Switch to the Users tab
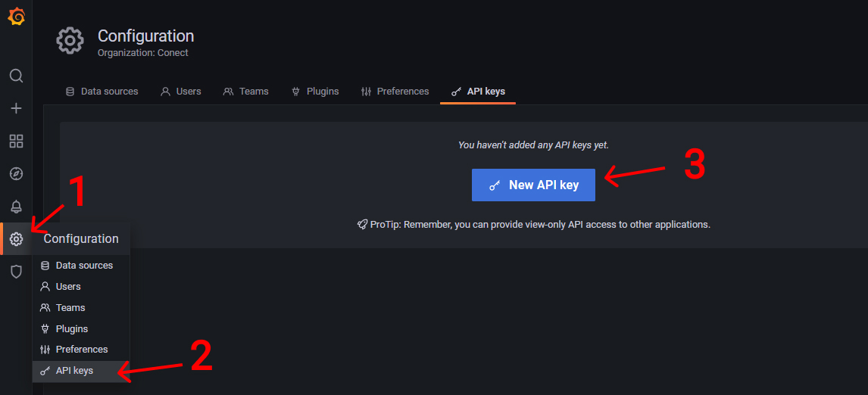This screenshot has width=868, height=395. (180, 92)
